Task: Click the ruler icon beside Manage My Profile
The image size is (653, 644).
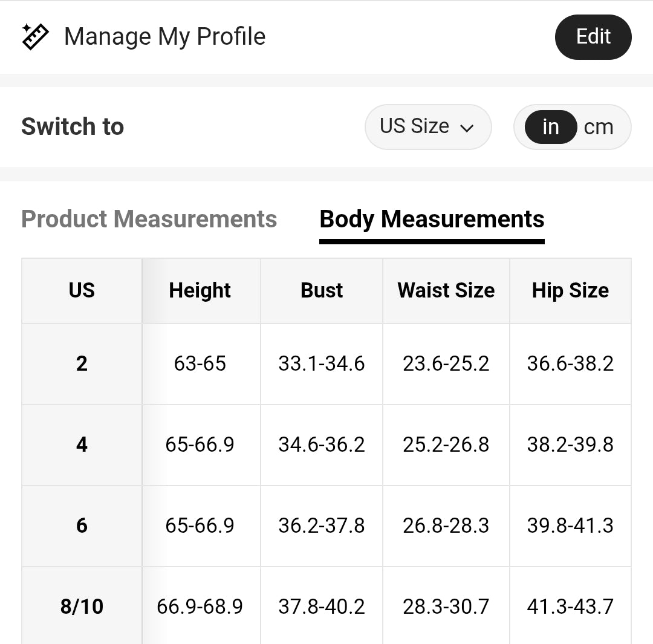Action: pos(36,37)
